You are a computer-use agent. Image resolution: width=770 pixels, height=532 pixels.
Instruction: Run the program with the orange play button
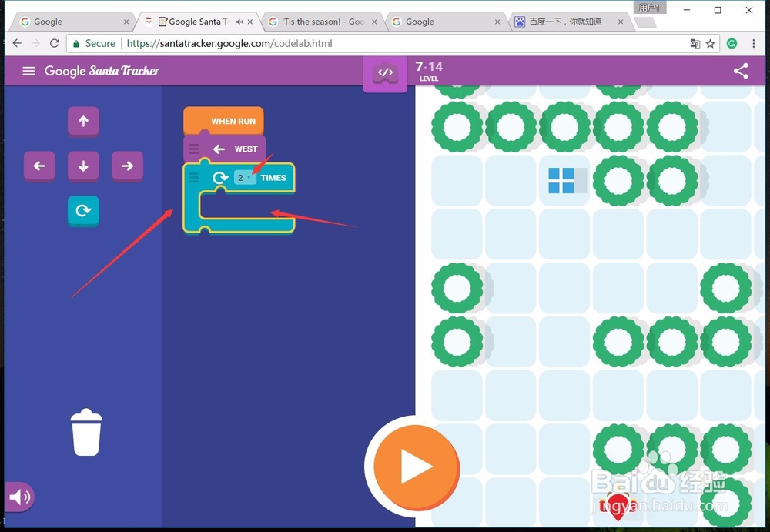(416, 467)
